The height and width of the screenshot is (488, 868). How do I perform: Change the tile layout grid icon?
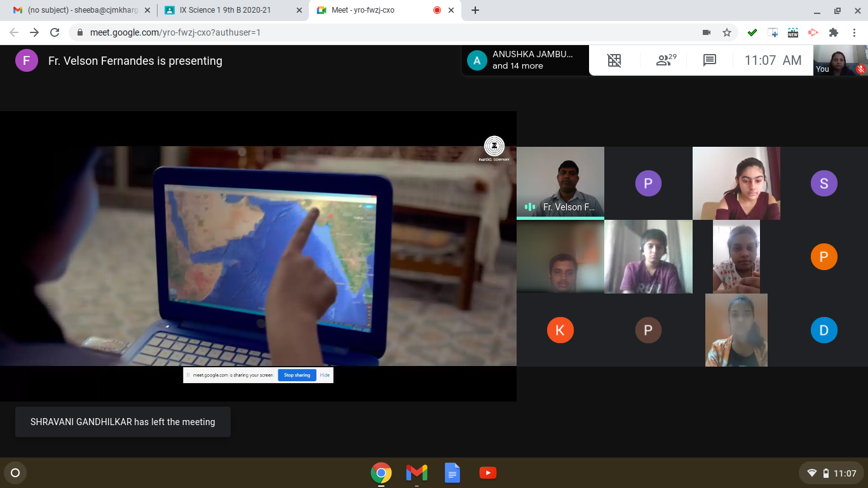614,60
